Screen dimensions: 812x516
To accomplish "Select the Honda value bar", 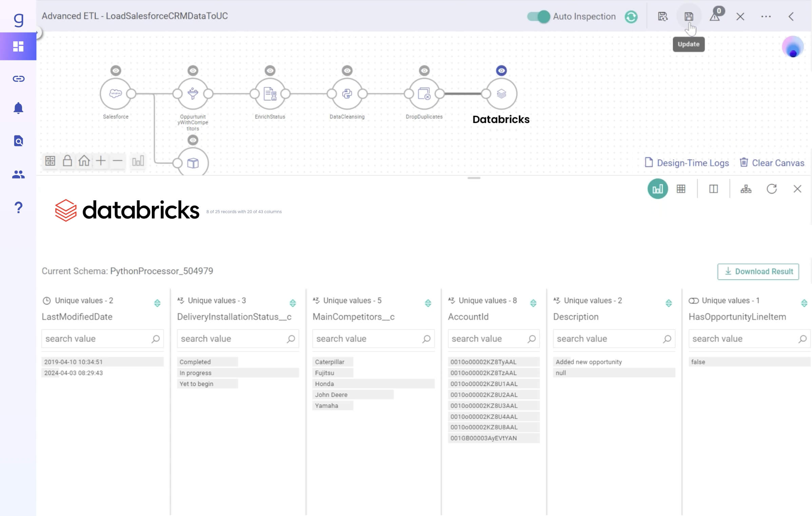I will (x=373, y=384).
